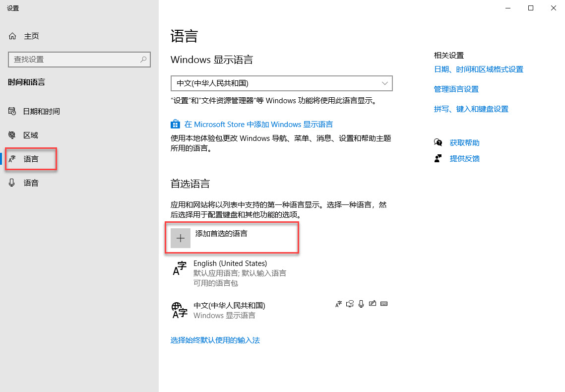Click the text-to-speech feature icon in the 中文 row

[350, 304]
